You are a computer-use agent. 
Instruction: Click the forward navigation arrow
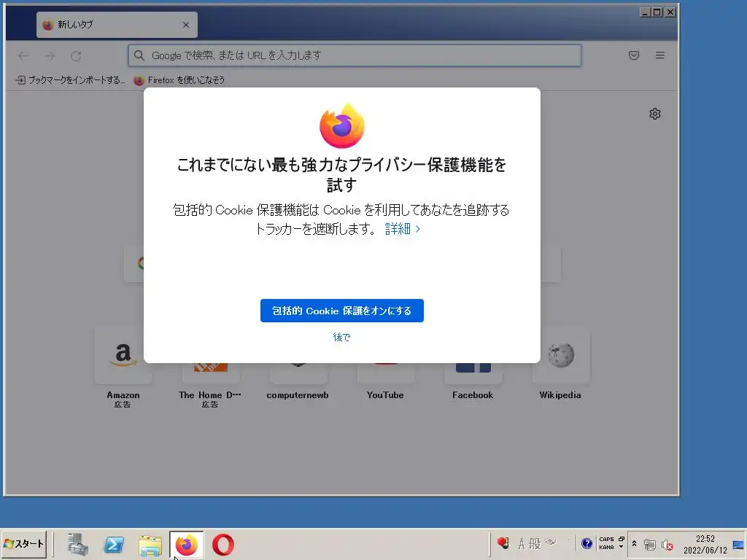[x=50, y=55]
